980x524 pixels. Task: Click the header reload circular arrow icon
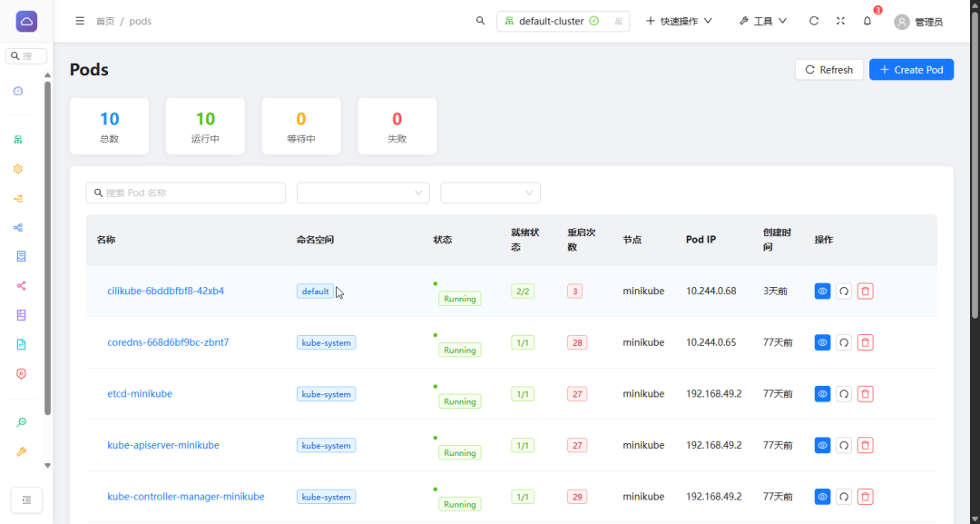pos(814,21)
